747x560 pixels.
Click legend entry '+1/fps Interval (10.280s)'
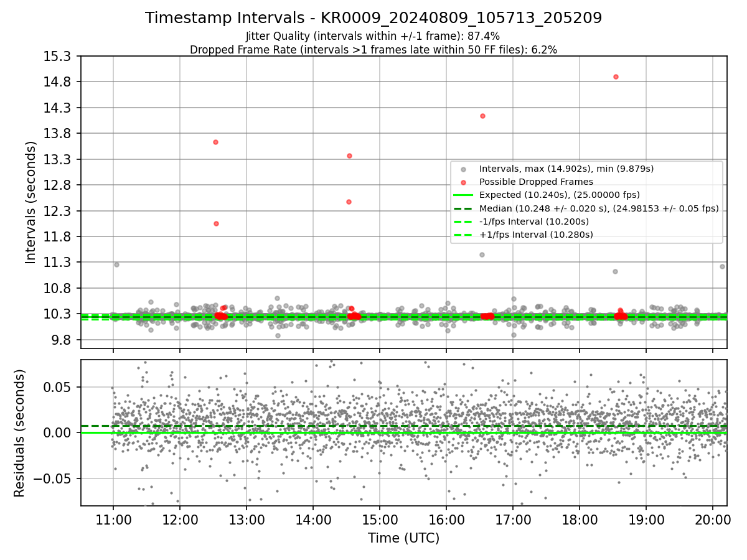point(536,235)
